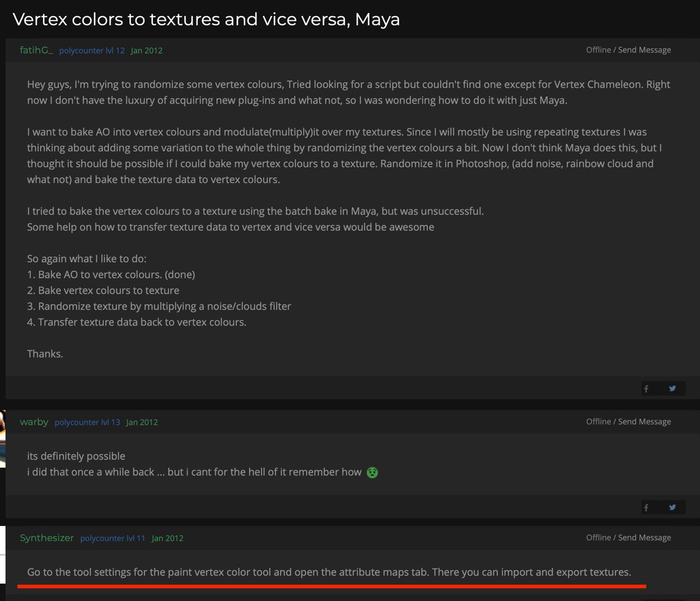Open Synthesizer user profile link
This screenshot has height=601, width=700.
point(46,538)
